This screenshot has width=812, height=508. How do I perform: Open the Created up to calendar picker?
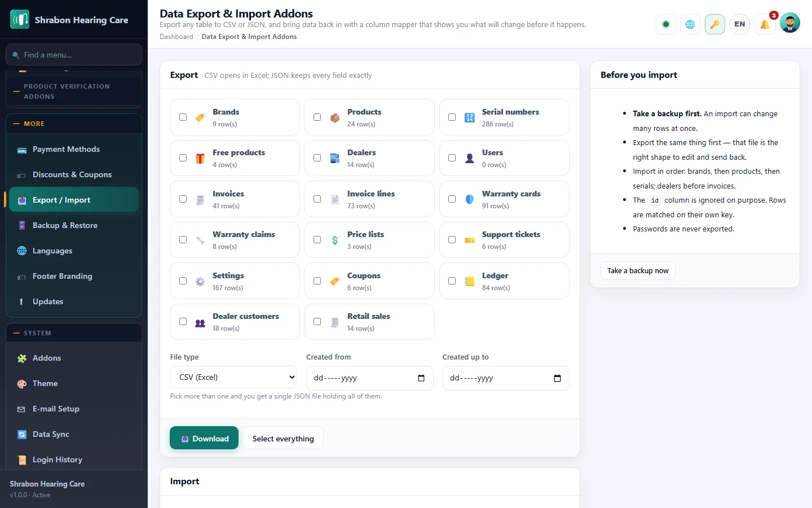click(557, 378)
